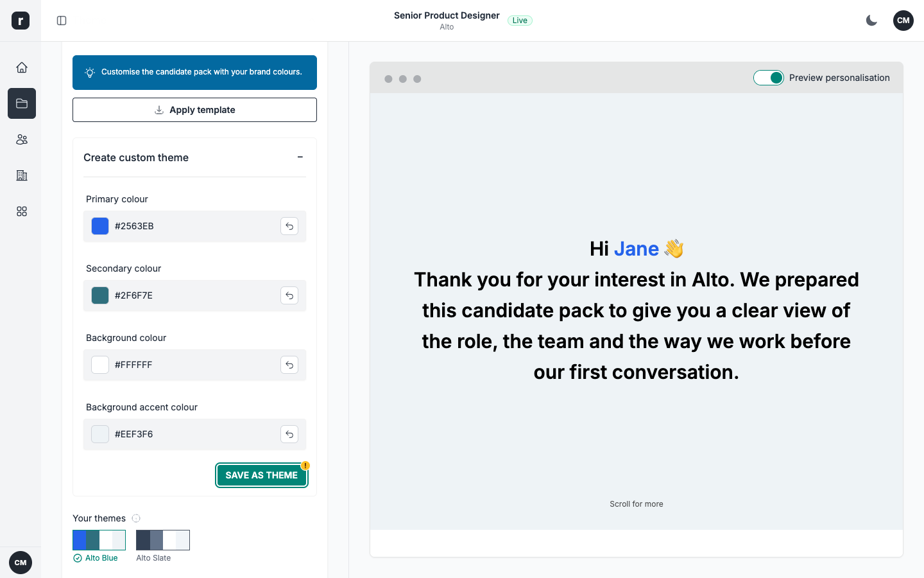924x578 pixels.
Task: Select the Alto Slate theme thumbnail
Action: 163,540
